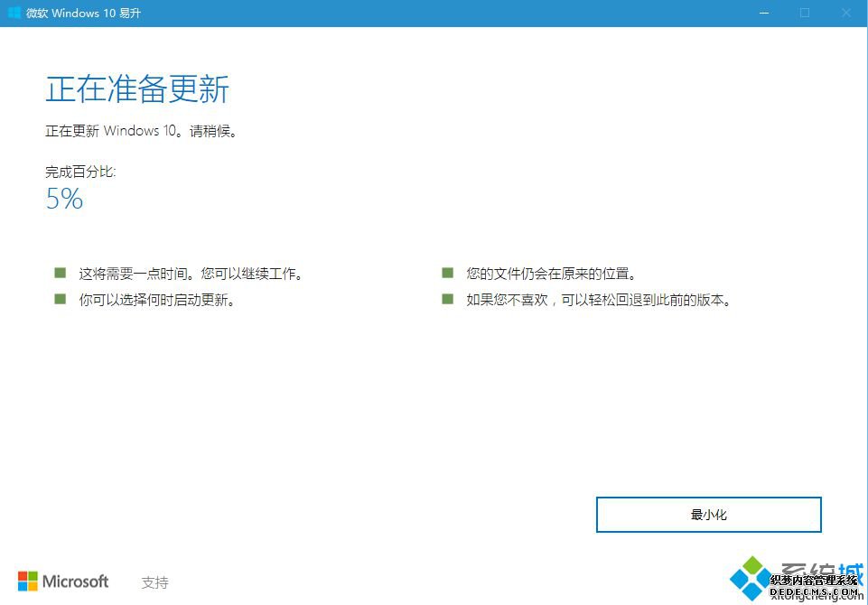Click green bullet beside 你可以选择何时启动更新
This screenshot has height=605, width=868.
pos(61,299)
